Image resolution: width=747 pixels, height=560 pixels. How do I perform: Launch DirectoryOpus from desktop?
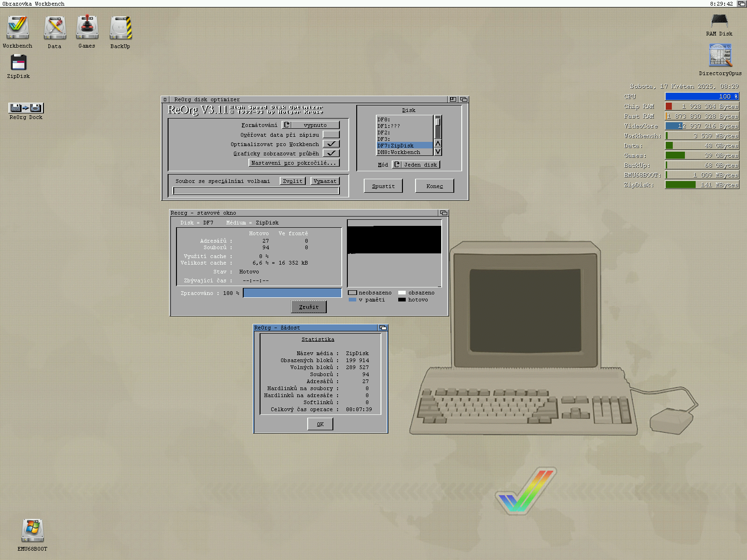(720, 56)
